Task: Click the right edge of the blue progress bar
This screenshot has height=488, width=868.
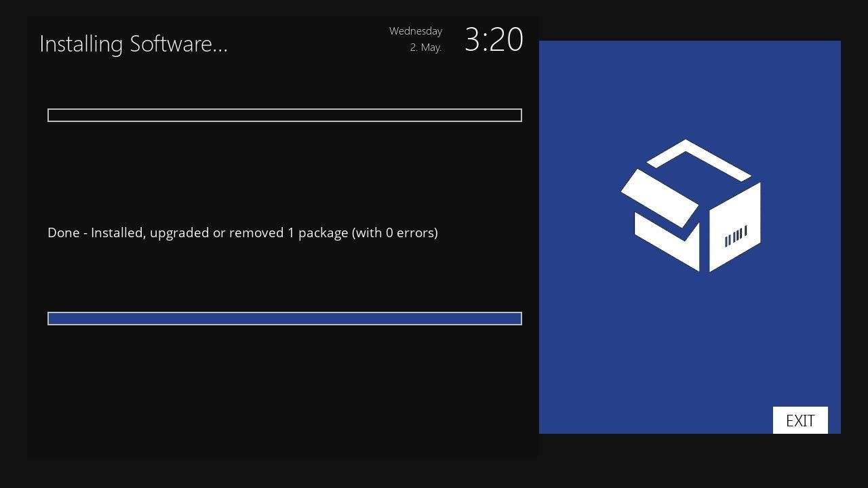Action: [x=519, y=318]
